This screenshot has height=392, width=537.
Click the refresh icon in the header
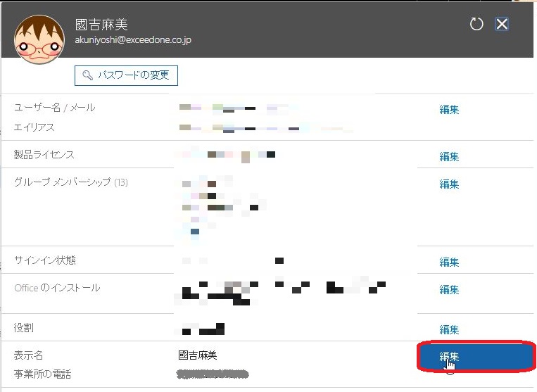[476, 25]
